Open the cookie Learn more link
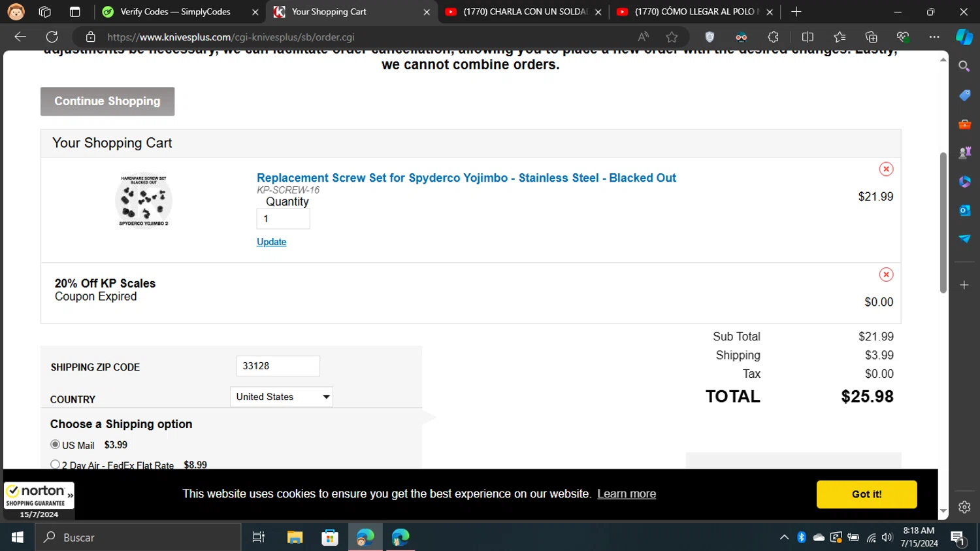The width and height of the screenshot is (980, 551). [627, 494]
